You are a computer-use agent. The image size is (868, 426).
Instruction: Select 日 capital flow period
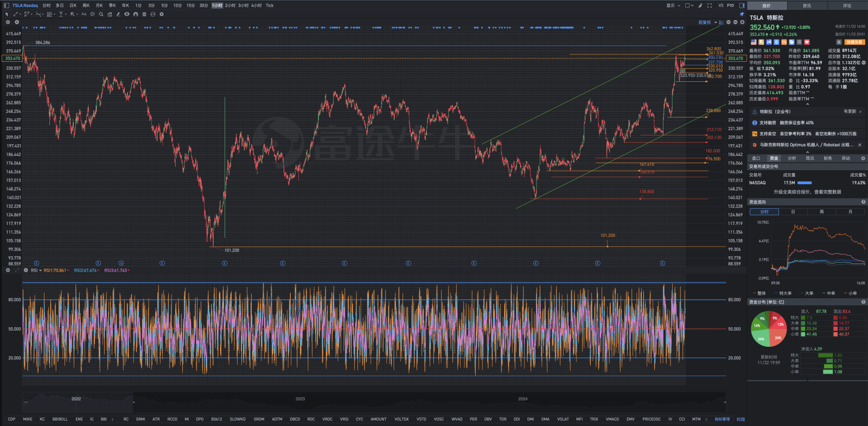coord(793,212)
